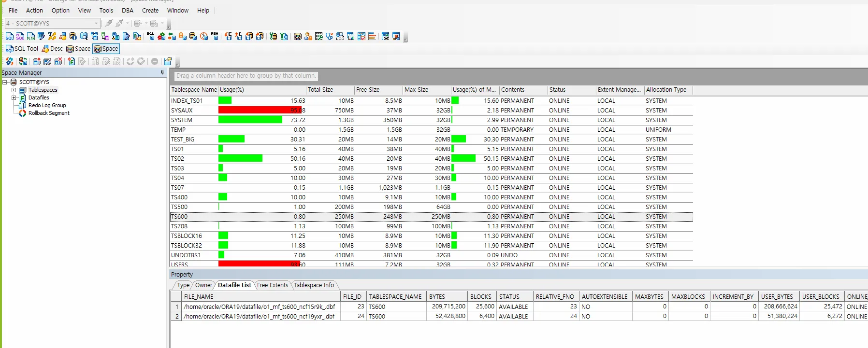The image size is (868, 348).
Task: Click TS02 green usage bar
Action: pos(240,158)
